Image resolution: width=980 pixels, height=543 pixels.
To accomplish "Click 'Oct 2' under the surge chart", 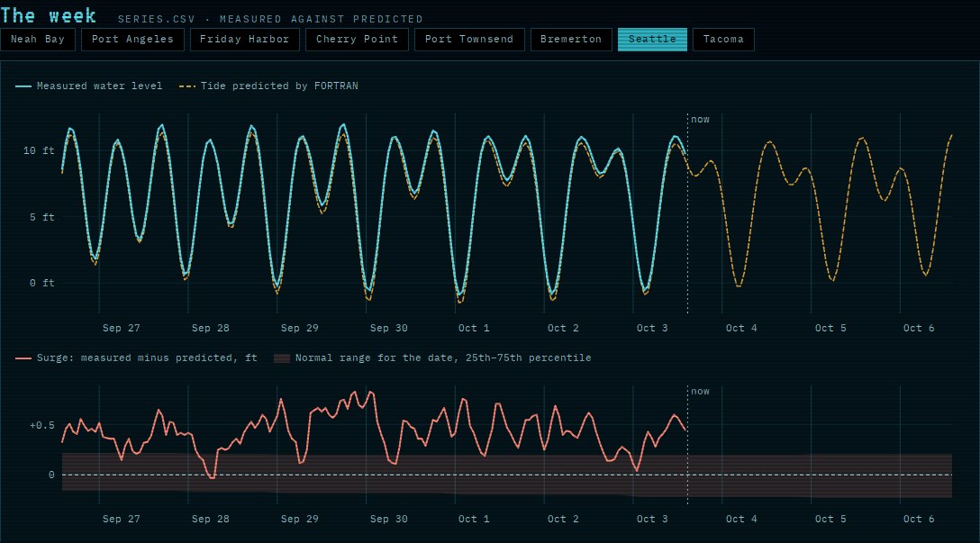I will click(563, 520).
